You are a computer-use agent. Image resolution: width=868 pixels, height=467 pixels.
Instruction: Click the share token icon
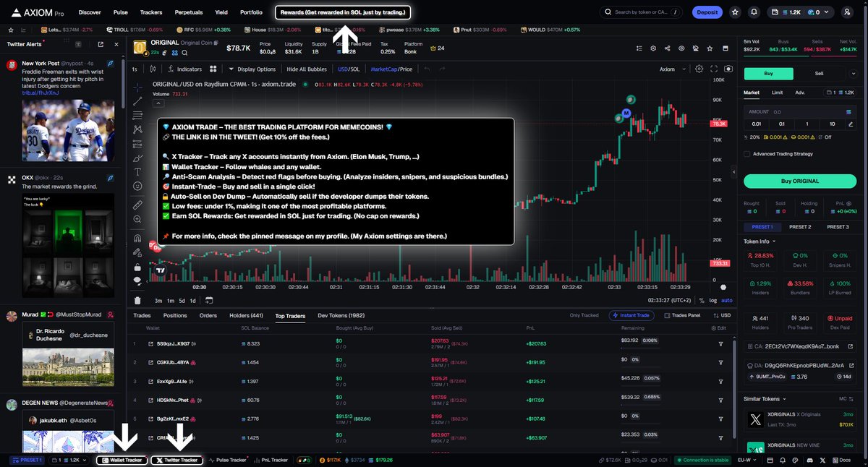[x=666, y=48]
